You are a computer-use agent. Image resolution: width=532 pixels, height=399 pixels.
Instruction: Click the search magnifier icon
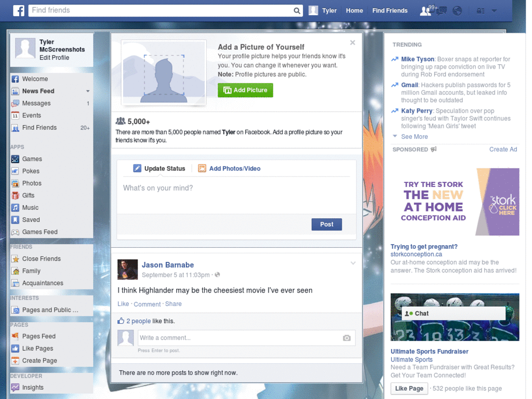[x=297, y=11]
